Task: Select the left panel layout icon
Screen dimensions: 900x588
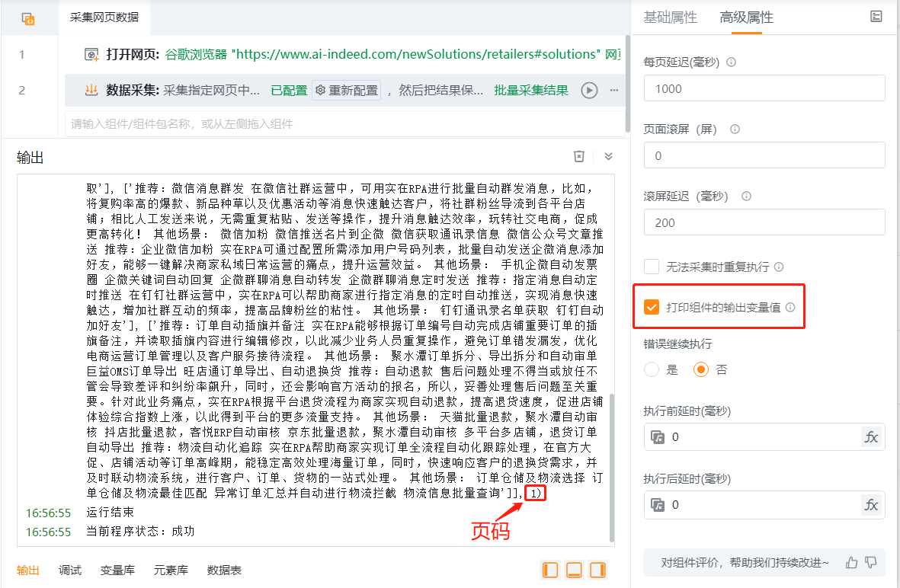Action: [x=550, y=570]
